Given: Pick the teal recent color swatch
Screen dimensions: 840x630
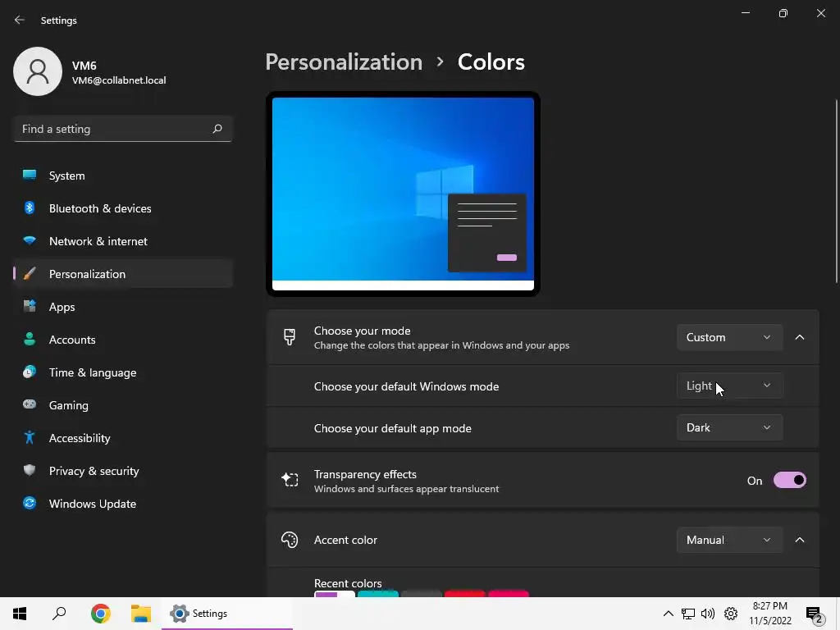Looking at the screenshot, I should coord(378,594).
